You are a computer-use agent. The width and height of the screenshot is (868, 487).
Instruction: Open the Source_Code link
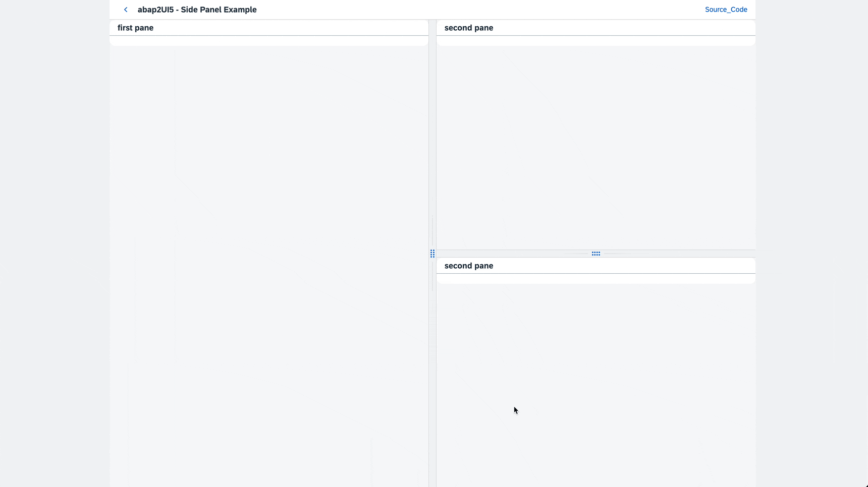[726, 10]
